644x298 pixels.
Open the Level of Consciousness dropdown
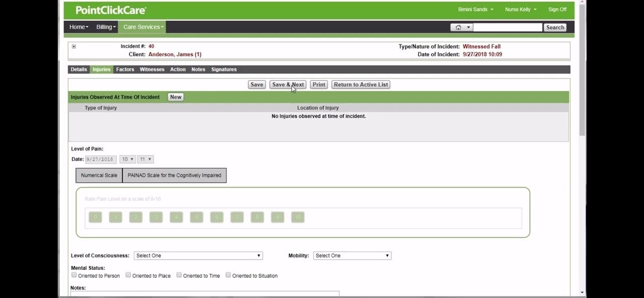[198, 256]
